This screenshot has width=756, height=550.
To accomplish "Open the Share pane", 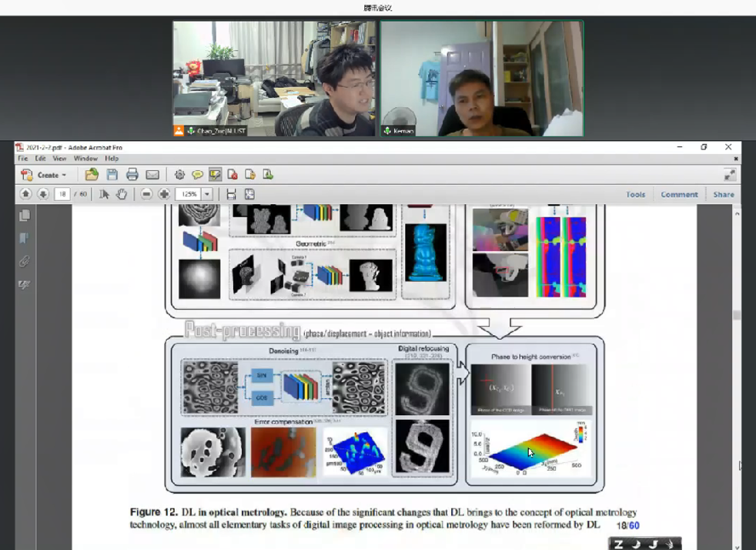I will coord(723,194).
